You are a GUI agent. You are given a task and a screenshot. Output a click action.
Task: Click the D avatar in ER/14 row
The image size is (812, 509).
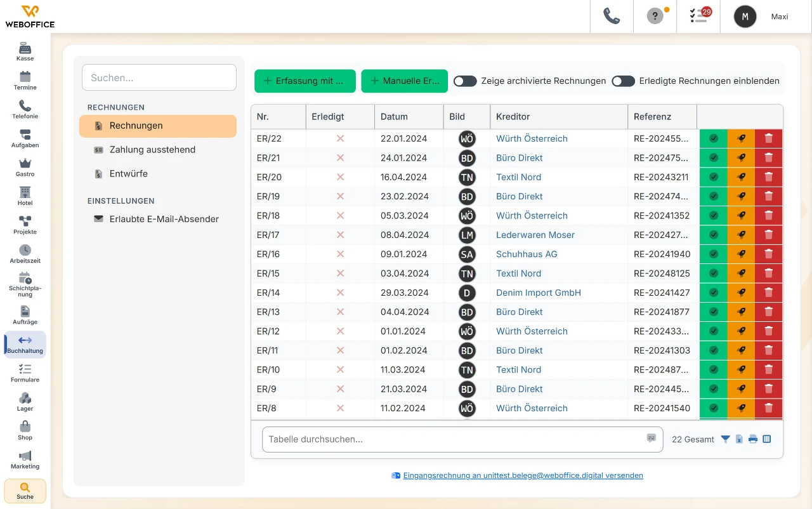point(467,293)
